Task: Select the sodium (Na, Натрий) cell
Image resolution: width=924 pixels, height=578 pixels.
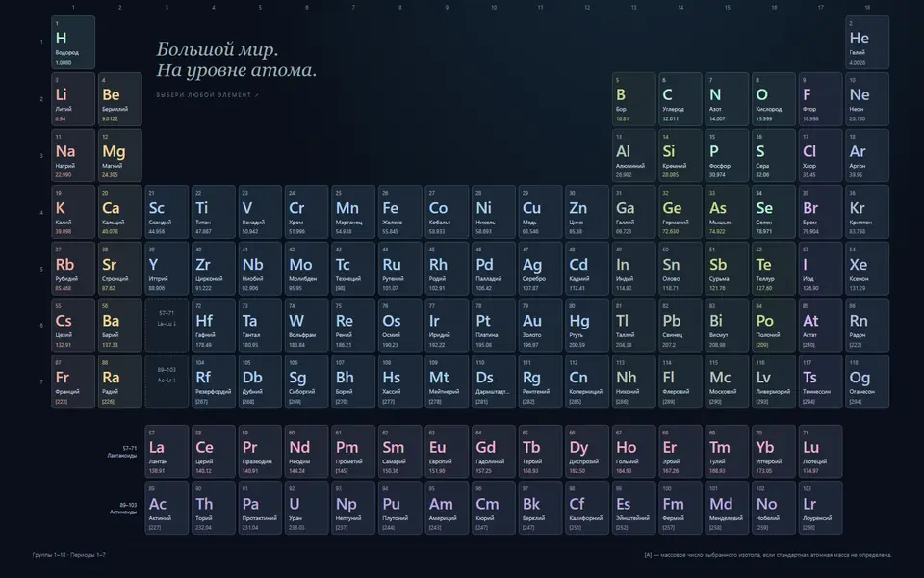Action: 73,156
